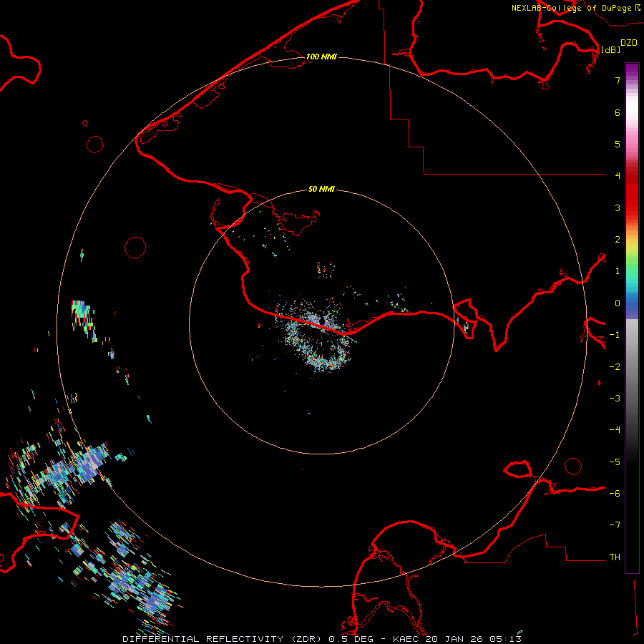Click the [dB] unit label

coord(610,49)
